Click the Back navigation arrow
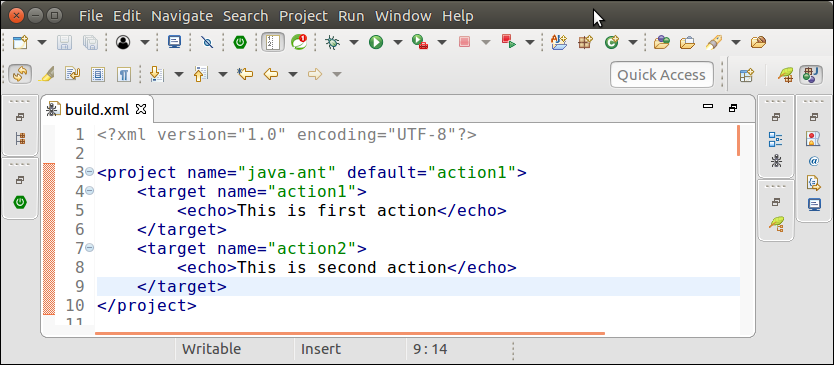834x365 pixels. tap(271, 74)
